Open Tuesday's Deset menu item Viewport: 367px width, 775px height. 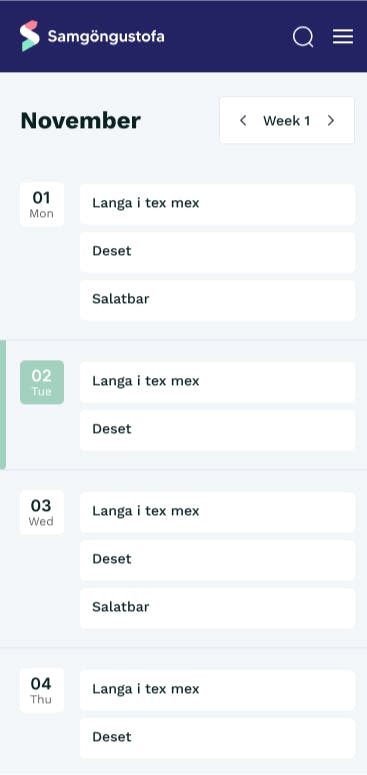[217, 430]
